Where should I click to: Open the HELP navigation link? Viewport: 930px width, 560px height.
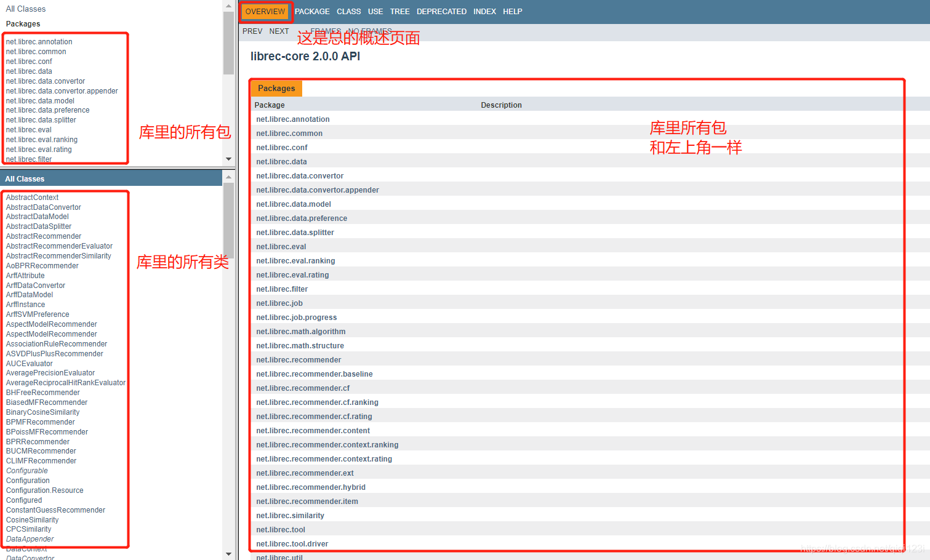coord(512,12)
